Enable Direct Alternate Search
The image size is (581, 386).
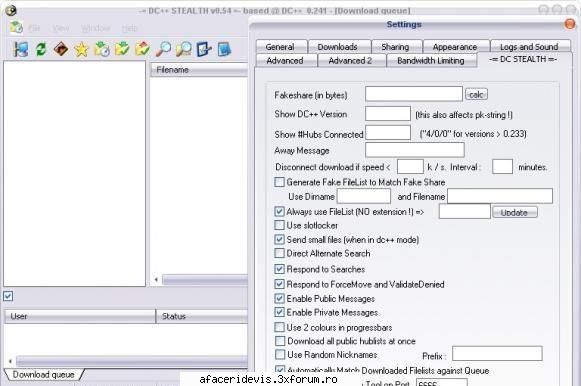pyautogui.click(x=279, y=253)
